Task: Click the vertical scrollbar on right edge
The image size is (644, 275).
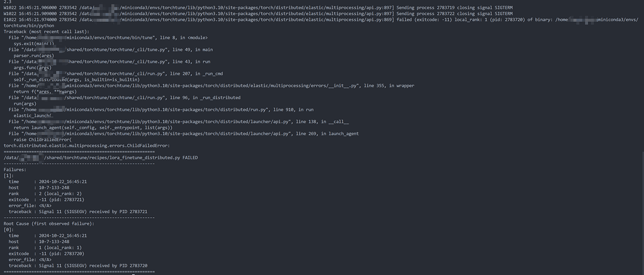Action: (x=642, y=213)
